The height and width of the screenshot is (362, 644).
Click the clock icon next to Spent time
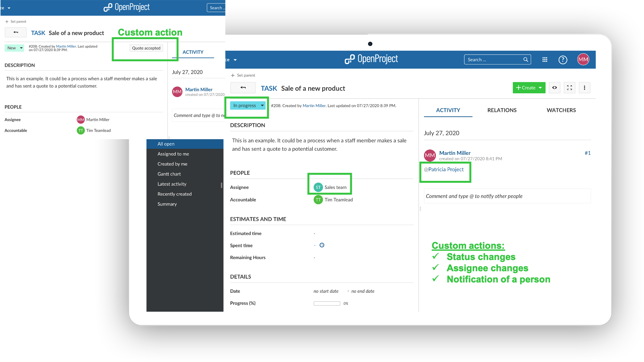point(322,245)
